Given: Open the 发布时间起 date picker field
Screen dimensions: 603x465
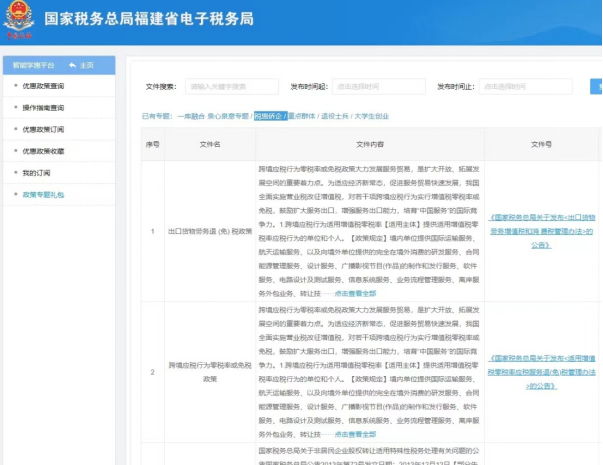Looking at the screenshot, I should [379, 87].
